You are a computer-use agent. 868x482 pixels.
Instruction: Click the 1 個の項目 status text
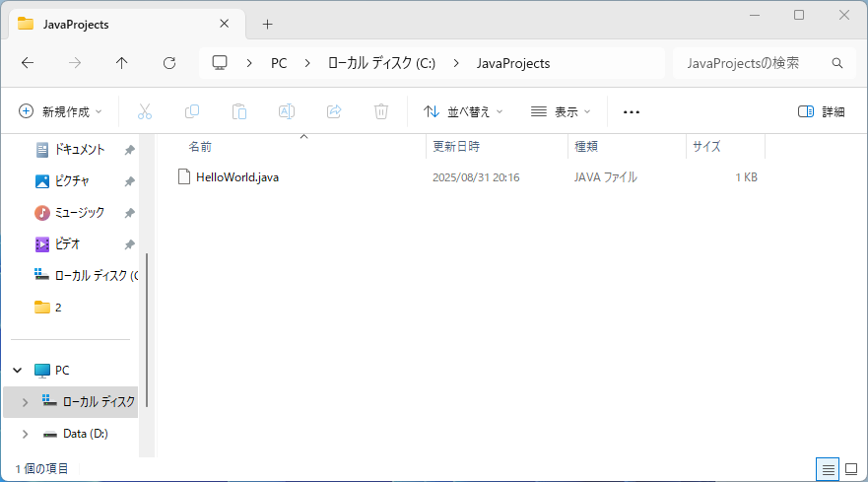pos(41,469)
